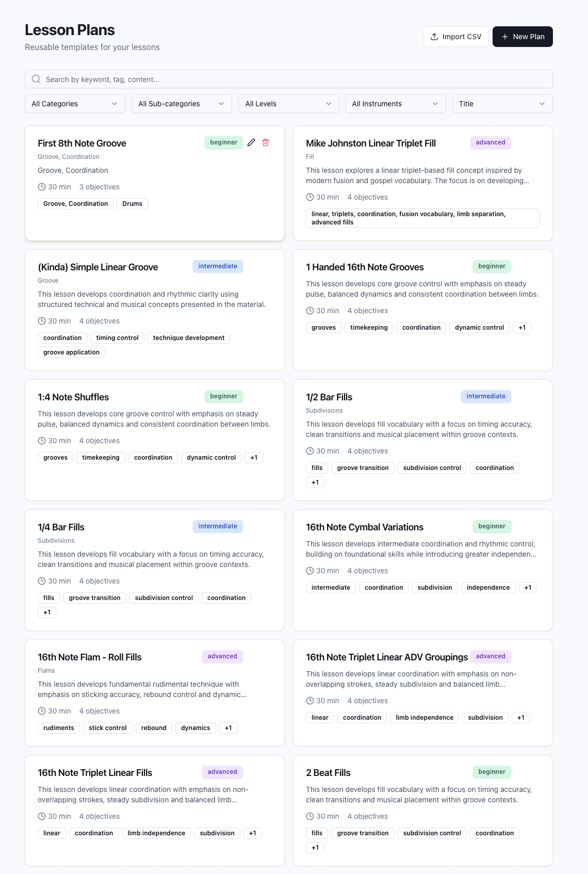Click the technique development tag
588x874 pixels.
pyautogui.click(x=189, y=338)
